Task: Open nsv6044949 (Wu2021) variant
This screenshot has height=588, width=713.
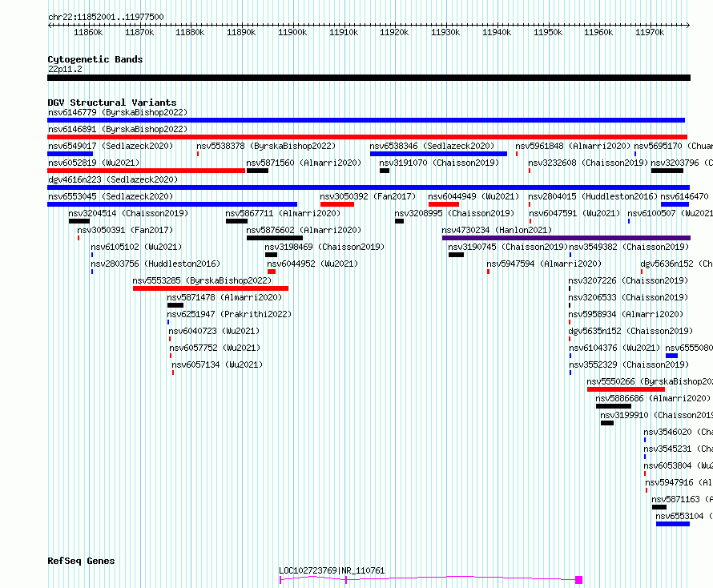Action: 473,196
